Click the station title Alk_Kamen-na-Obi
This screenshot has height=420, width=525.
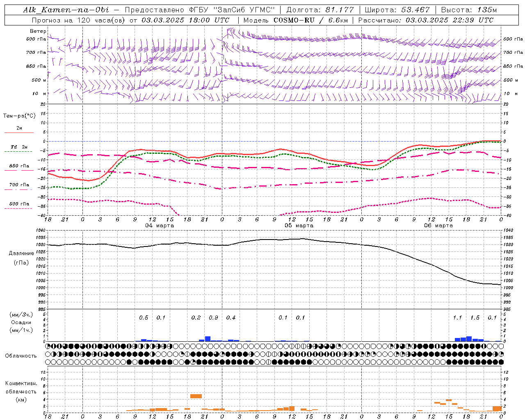point(66,10)
